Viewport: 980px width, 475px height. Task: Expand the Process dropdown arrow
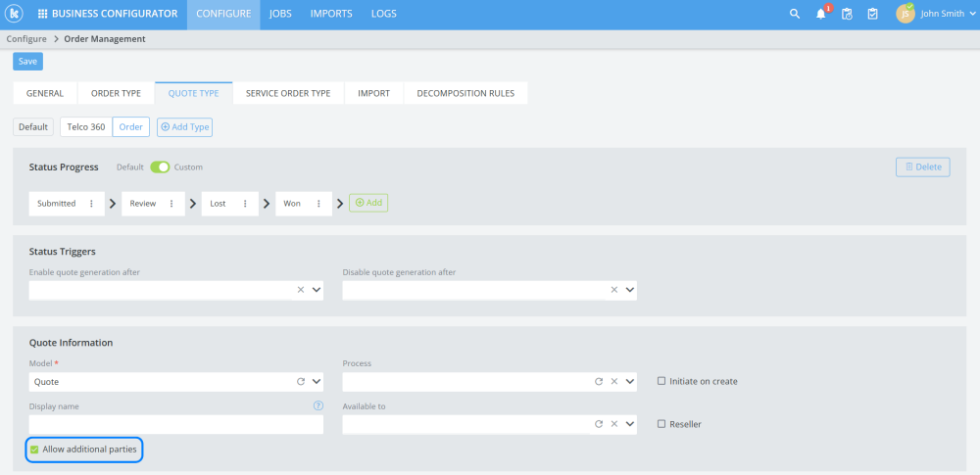pos(629,381)
